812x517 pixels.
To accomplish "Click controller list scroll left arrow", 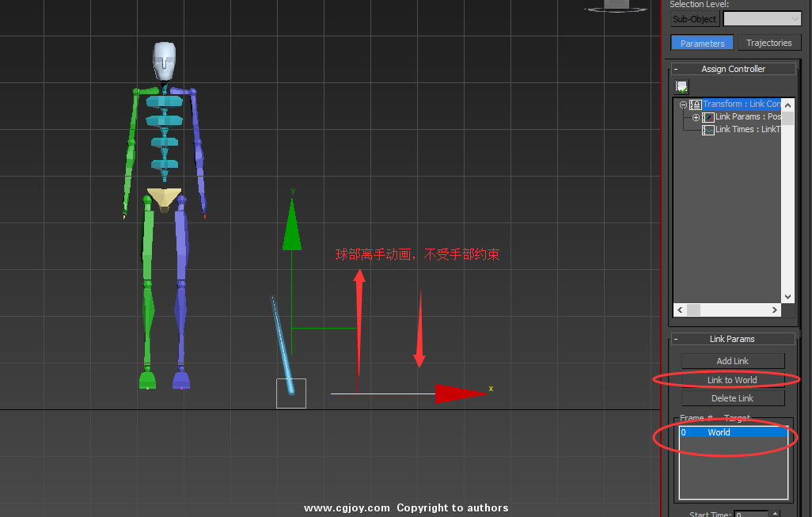I will tap(680, 310).
